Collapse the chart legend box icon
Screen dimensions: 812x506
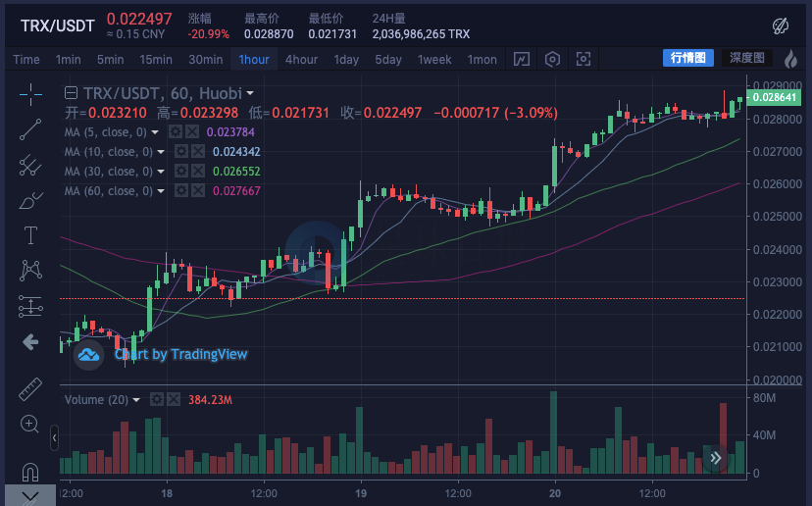click(x=71, y=93)
